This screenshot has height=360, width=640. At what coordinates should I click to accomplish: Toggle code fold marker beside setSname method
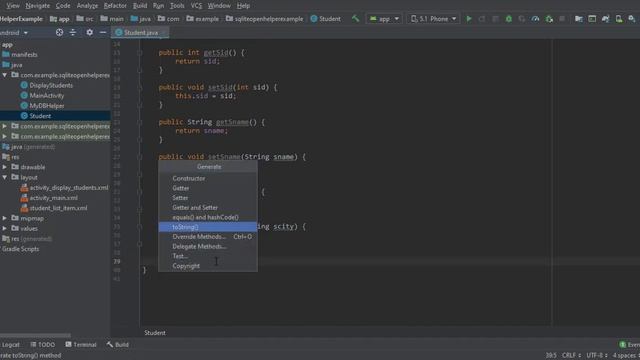click(140, 157)
